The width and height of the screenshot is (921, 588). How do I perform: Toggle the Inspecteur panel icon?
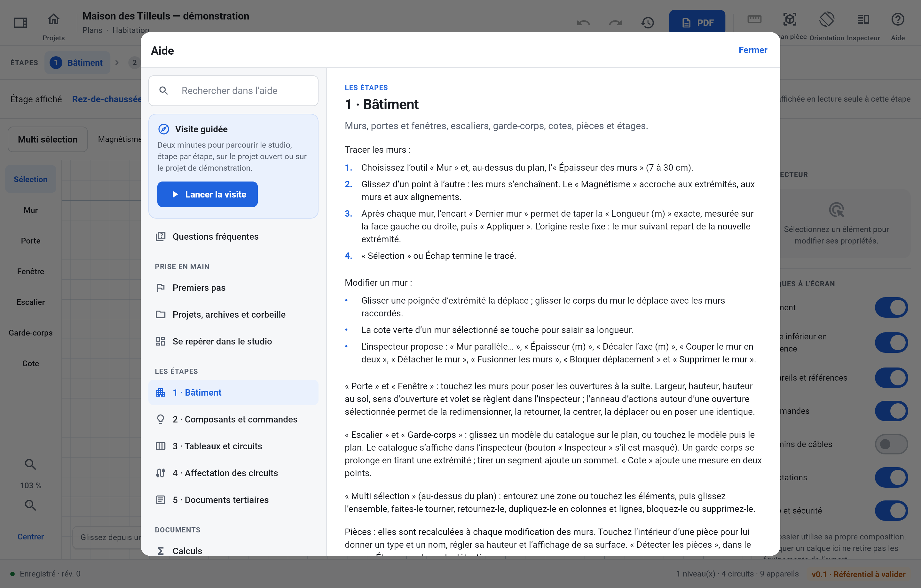[863, 19]
